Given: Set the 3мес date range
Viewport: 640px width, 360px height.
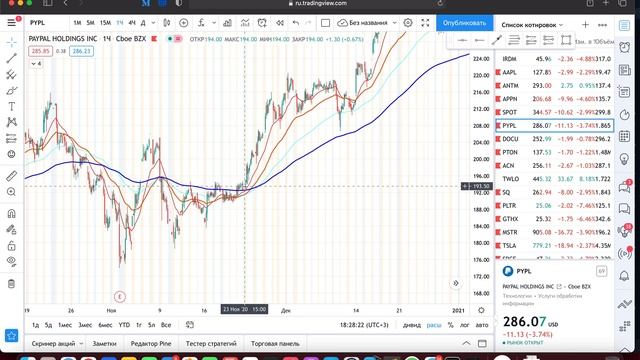Looking at the screenshot, I should pos(85,325).
